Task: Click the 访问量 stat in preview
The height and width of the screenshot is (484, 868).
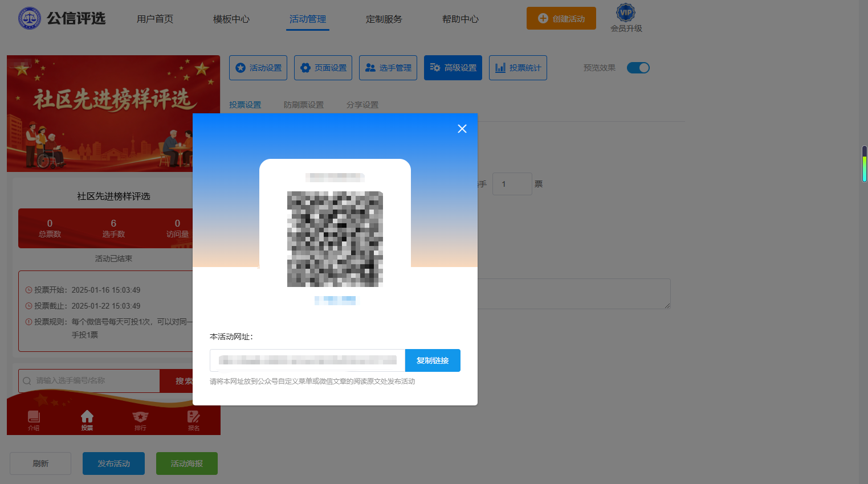Action: click(x=177, y=228)
